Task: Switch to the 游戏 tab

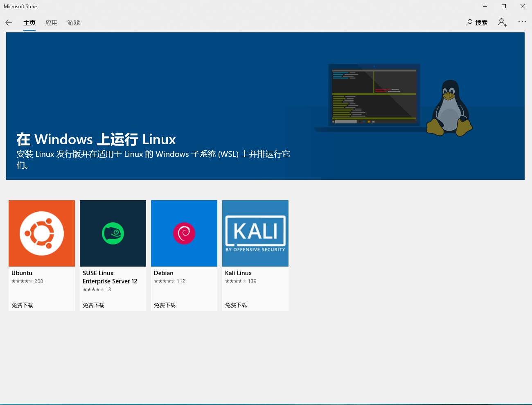Action: (74, 23)
